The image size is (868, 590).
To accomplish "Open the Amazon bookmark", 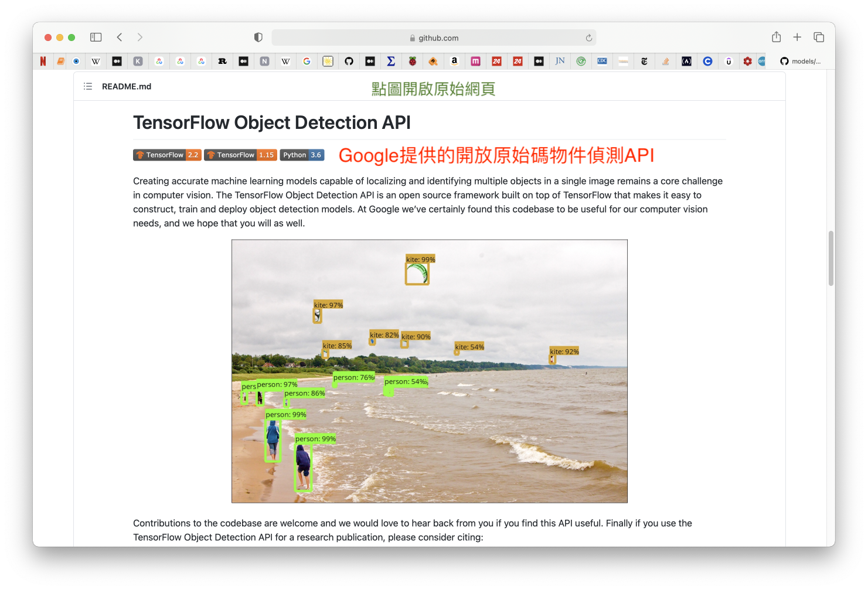I will 454,61.
